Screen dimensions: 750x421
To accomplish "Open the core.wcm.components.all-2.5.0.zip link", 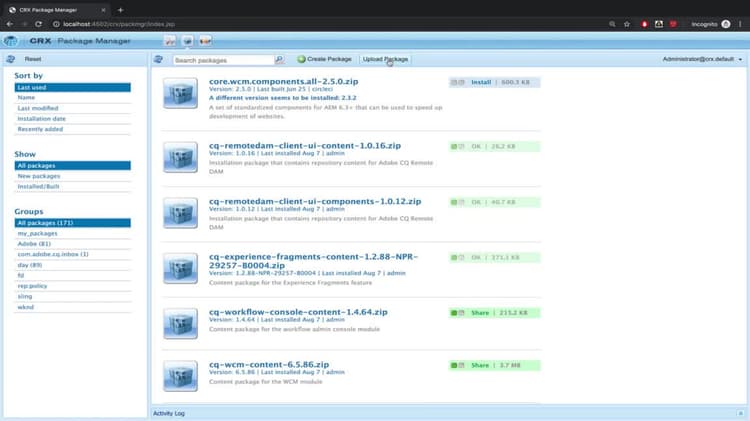I will 284,81.
